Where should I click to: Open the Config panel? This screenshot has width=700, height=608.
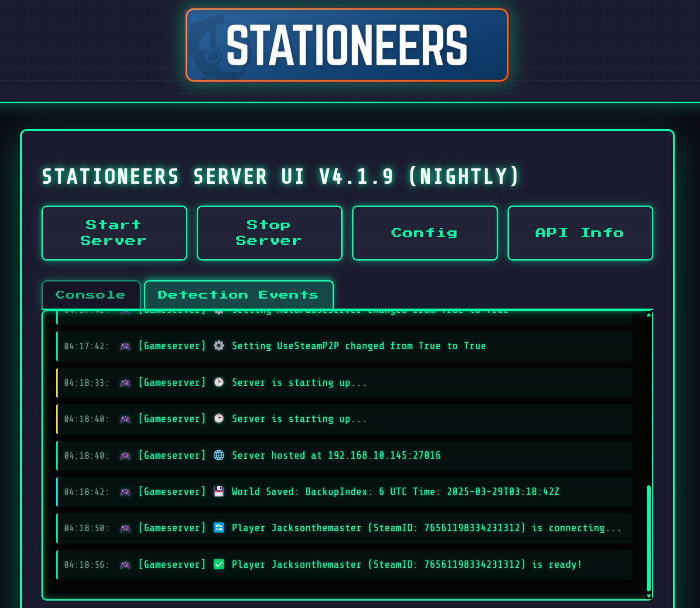pyautogui.click(x=424, y=233)
